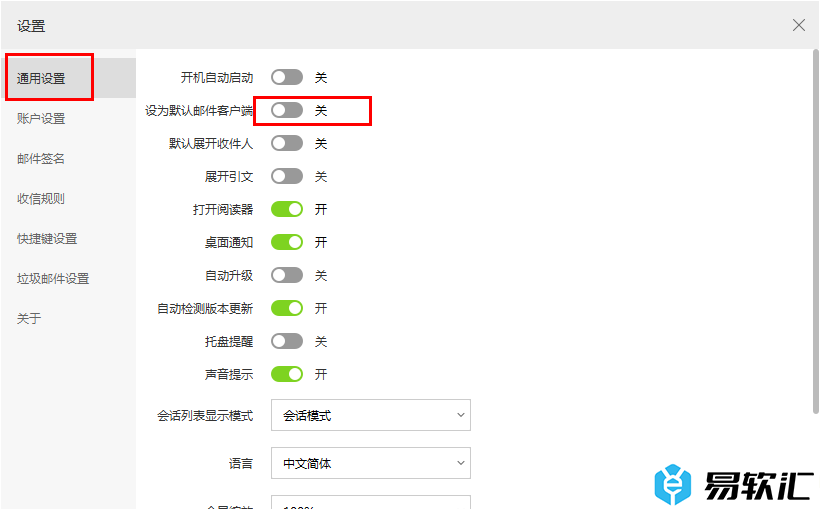The image size is (820, 510).
Task: Enable 默认展开收件人 toggle
Action: [x=287, y=143]
